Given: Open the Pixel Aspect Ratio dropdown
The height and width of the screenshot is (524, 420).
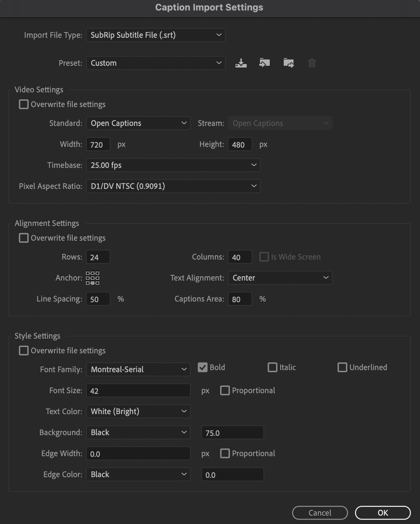Looking at the screenshot, I should (173, 186).
